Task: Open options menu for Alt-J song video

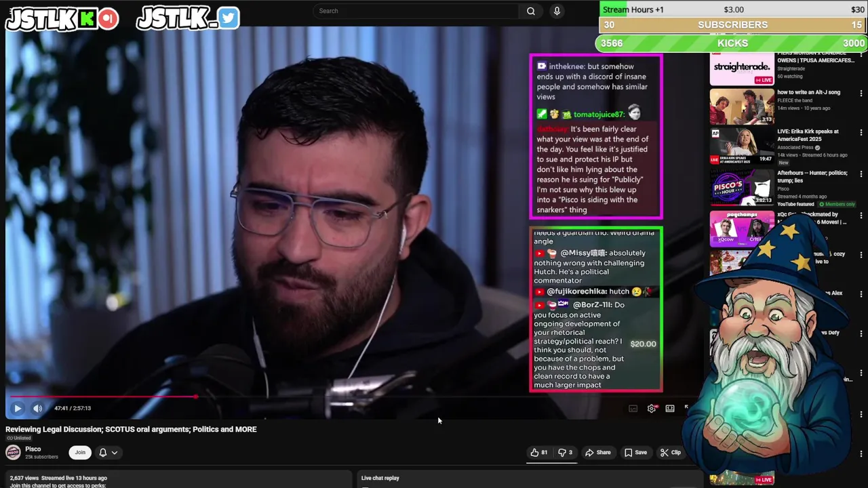Action: click(861, 93)
